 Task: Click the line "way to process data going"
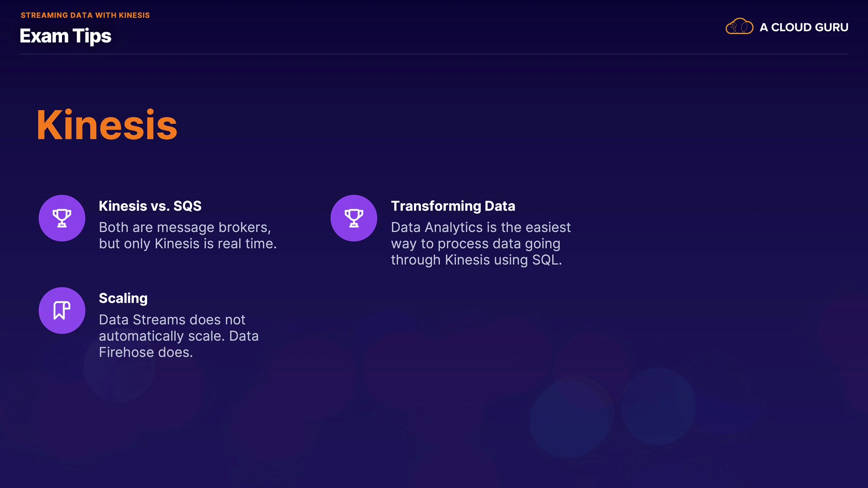coord(476,244)
